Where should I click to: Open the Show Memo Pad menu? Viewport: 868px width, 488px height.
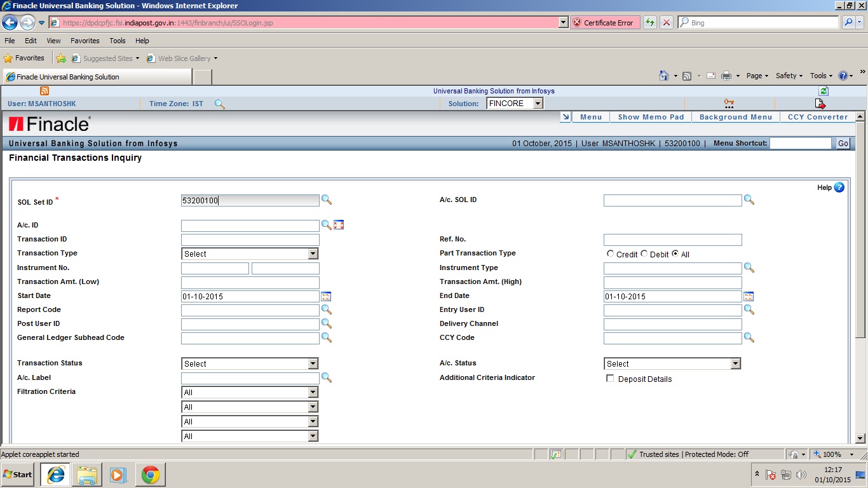point(650,117)
